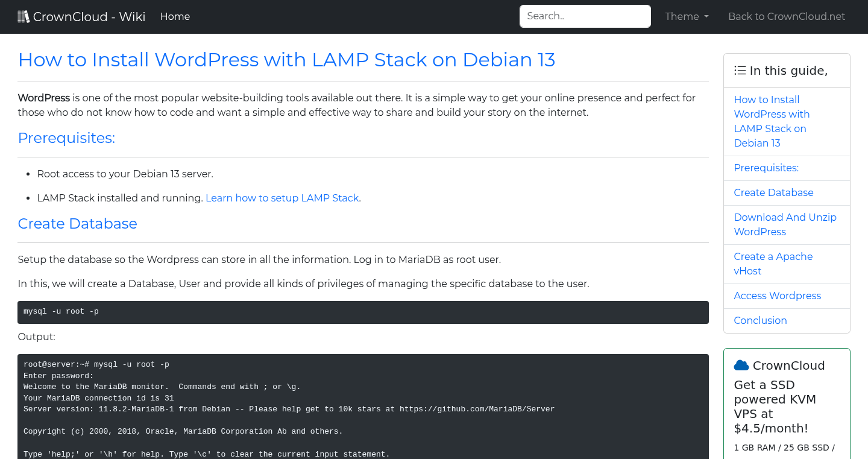Select Home in the navigation bar
The width and height of the screenshot is (868, 459).
point(175,16)
